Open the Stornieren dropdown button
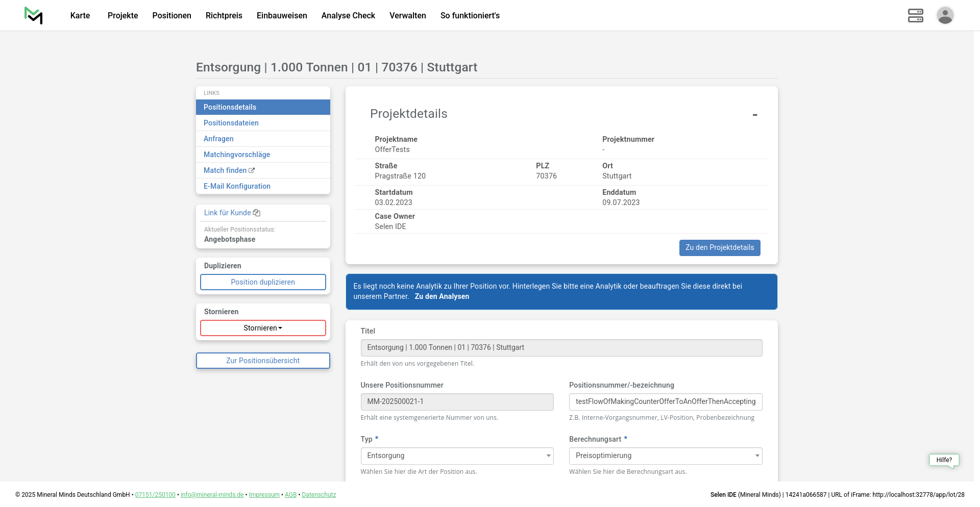980x507 pixels. (263, 328)
